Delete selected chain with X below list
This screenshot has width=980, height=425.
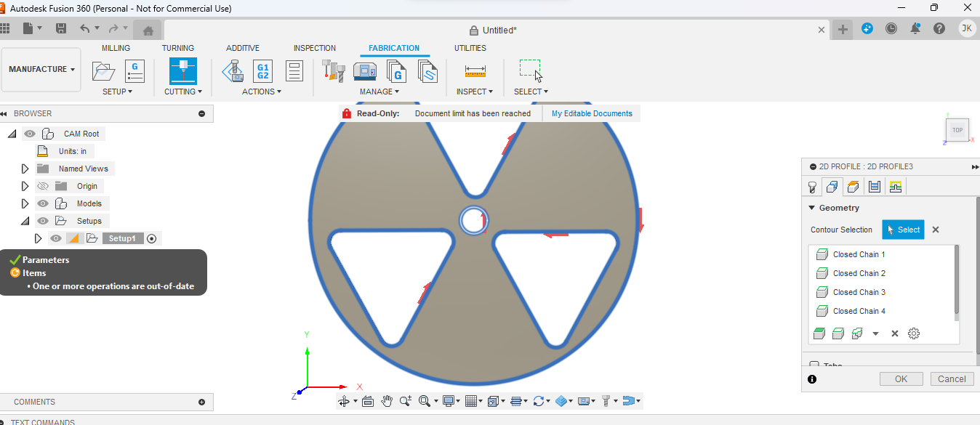895,333
